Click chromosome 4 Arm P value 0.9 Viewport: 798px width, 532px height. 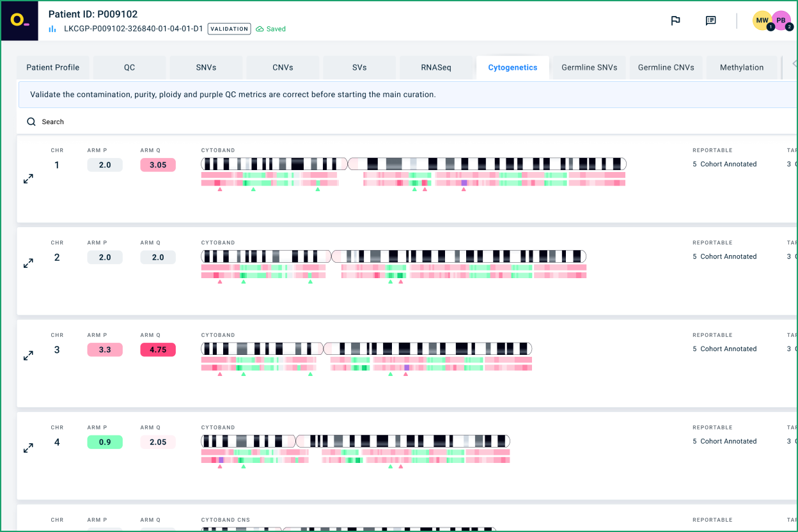click(x=105, y=442)
